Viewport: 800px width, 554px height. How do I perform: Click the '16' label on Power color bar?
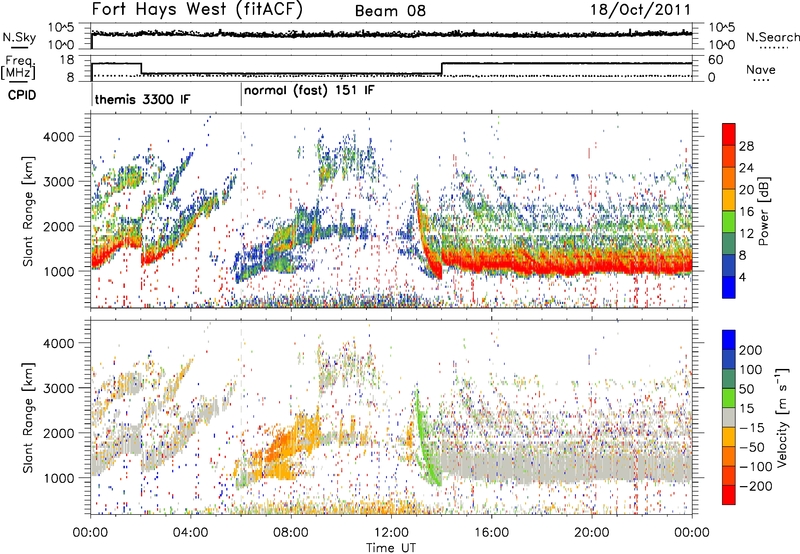point(746,212)
